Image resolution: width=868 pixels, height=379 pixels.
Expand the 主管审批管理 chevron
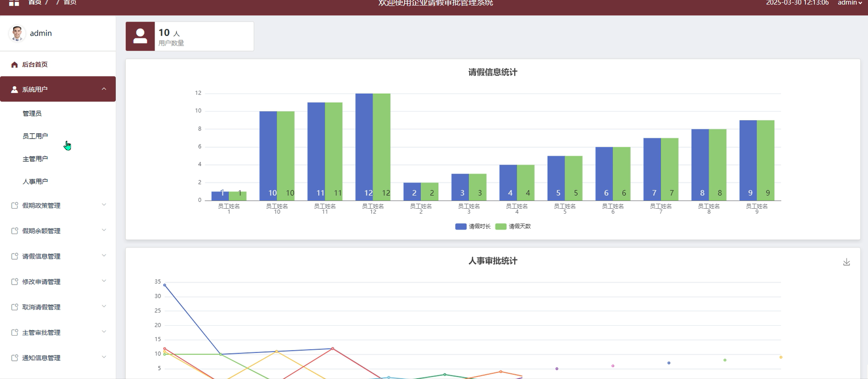tap(104, 332)
